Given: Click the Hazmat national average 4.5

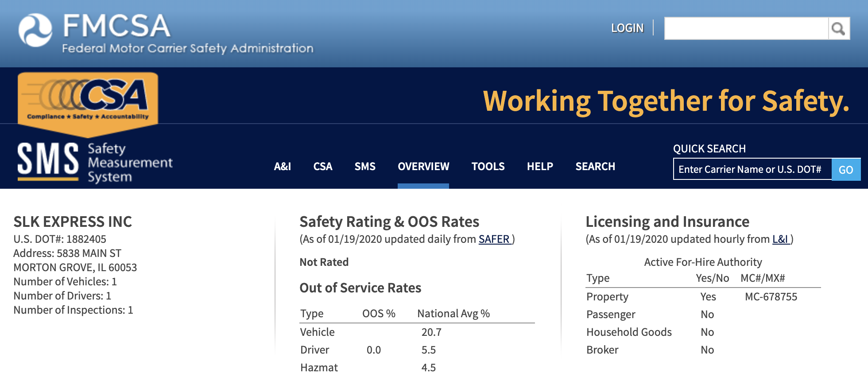Looking at the screenshot, I should pyautogui.click(x=429, y=368).
